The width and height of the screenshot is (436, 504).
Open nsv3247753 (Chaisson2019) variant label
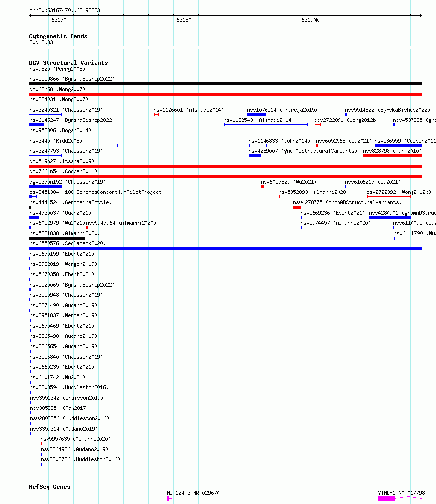[x=66, y=151]
